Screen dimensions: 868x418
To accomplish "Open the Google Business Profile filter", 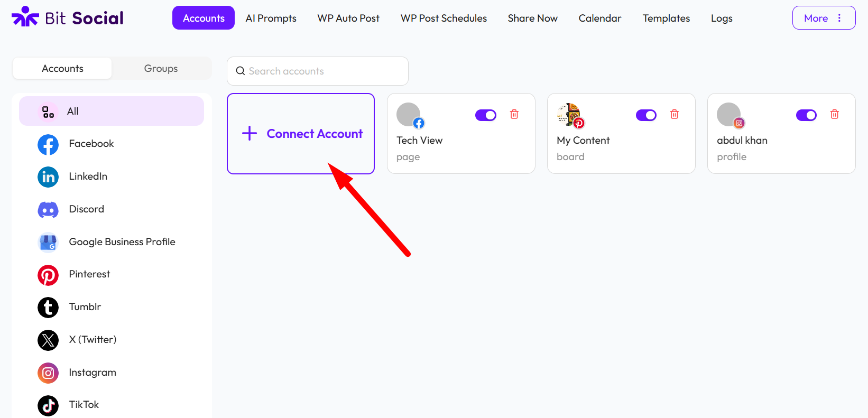I will (48, 242).
